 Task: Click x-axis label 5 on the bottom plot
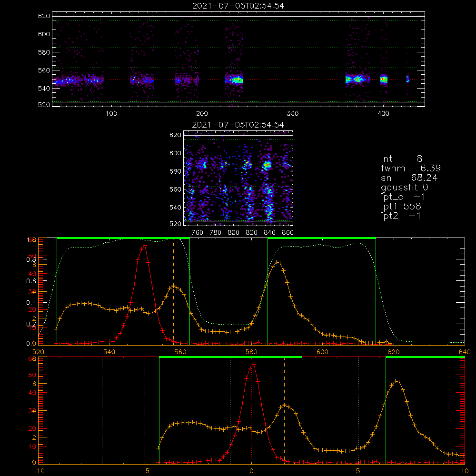click(x=358, y=471)
